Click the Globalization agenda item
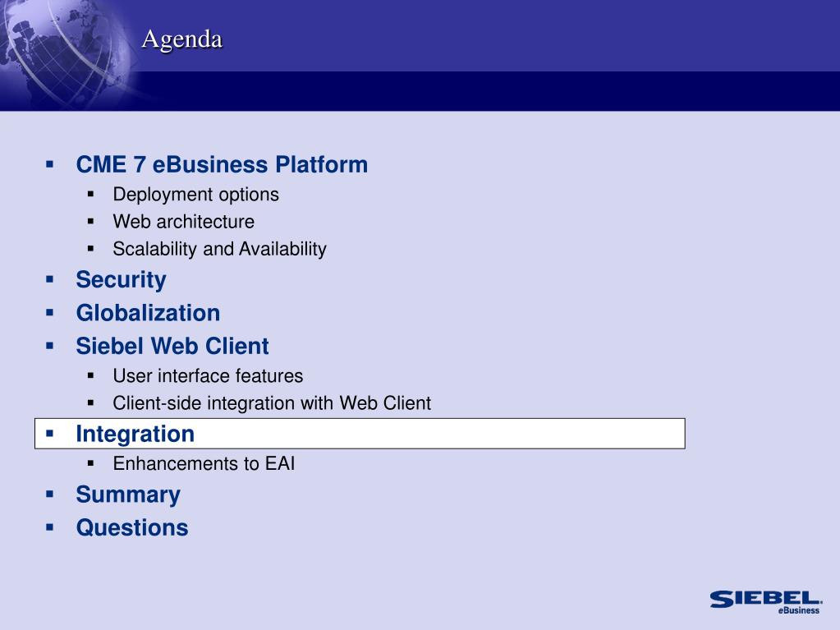The width and height of the screenshot is (840, 630). click(x=148, y=313)
